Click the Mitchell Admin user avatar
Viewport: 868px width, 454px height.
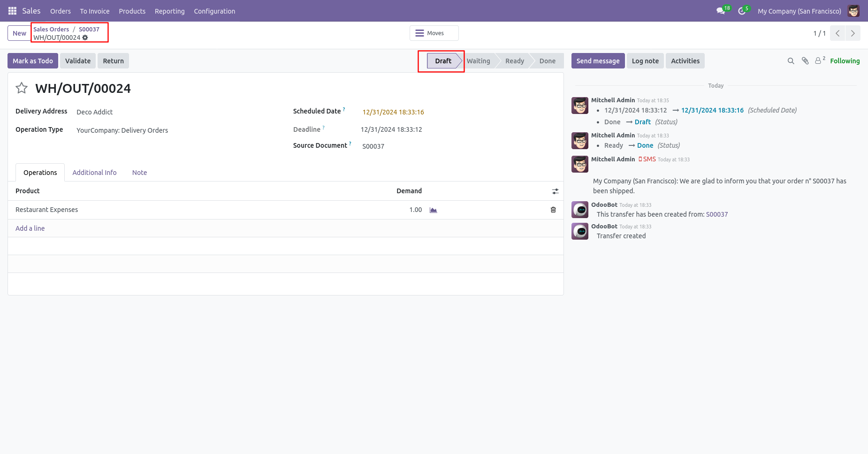pos(853,11)
